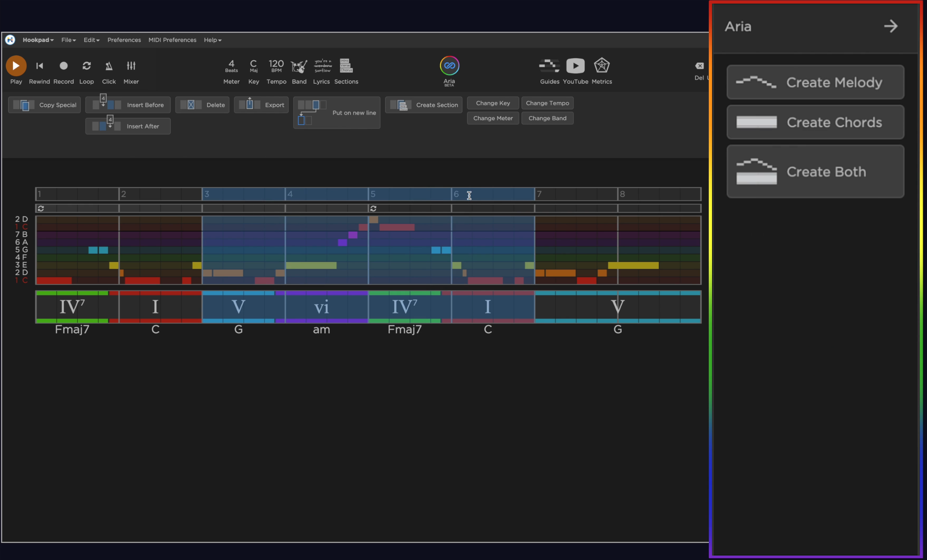
Task: Click loop marker icon at measure 5
Action: point(373,208)
